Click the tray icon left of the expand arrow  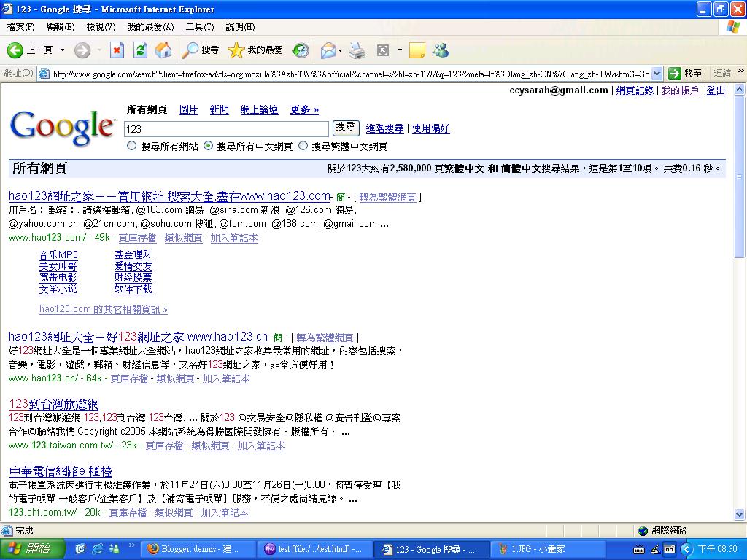670,550
